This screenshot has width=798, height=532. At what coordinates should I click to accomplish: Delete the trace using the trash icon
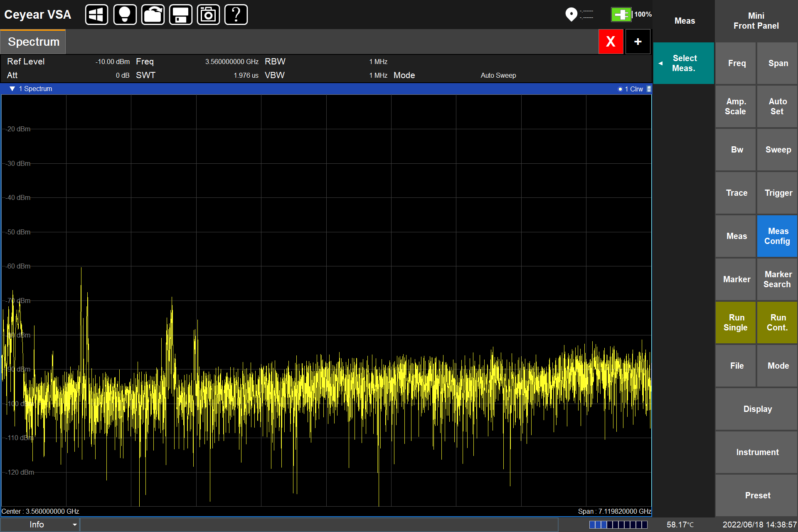pyautogui.click(x=649, y=89)
